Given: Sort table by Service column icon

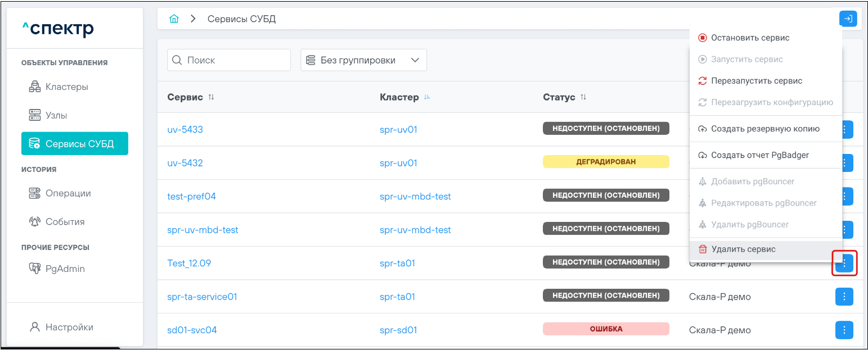Looking at the screenshot, I should 212,97.
